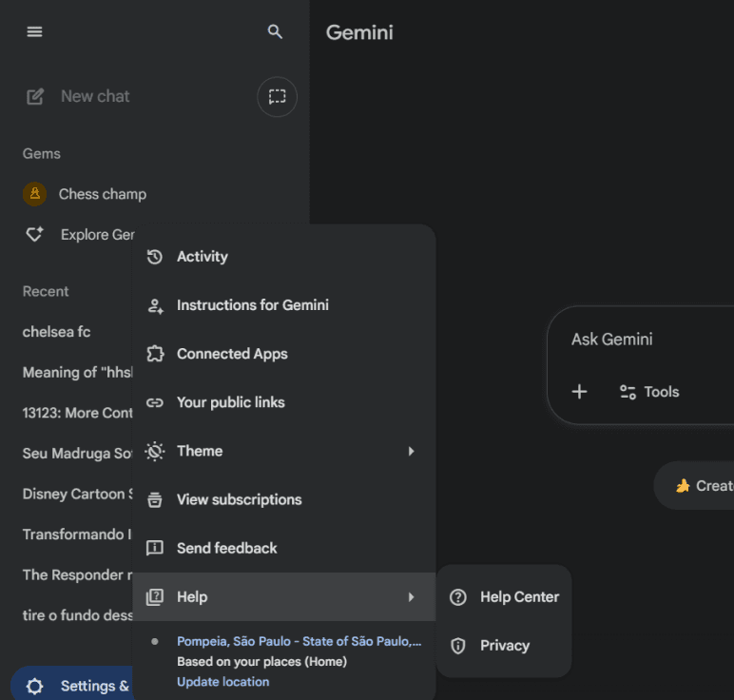Screen dimensions: 734x700
Task: Click the plus icon in the prompt box
Action: [580, 392]
